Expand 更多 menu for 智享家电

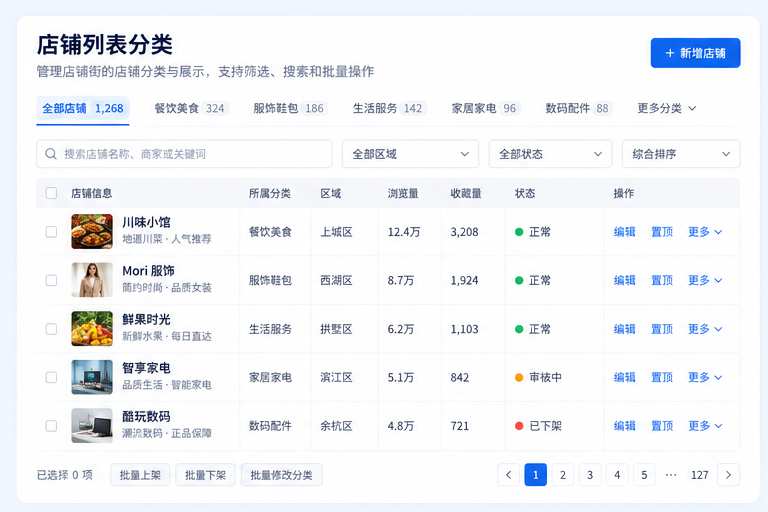pyautogui.click(x=705, y=377)
